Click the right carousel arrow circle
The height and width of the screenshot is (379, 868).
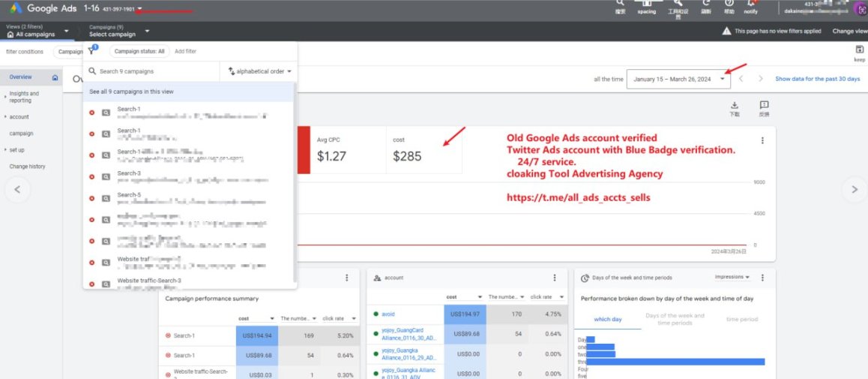[855, 189]
